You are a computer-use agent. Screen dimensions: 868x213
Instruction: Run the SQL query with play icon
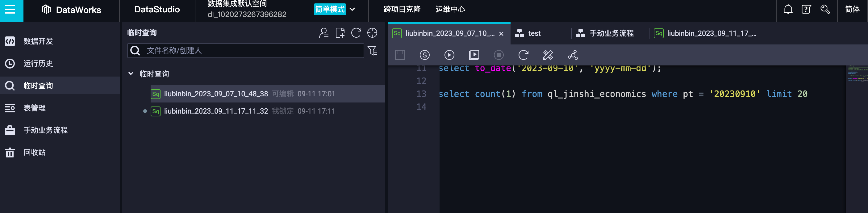click(x=449, y=55)
